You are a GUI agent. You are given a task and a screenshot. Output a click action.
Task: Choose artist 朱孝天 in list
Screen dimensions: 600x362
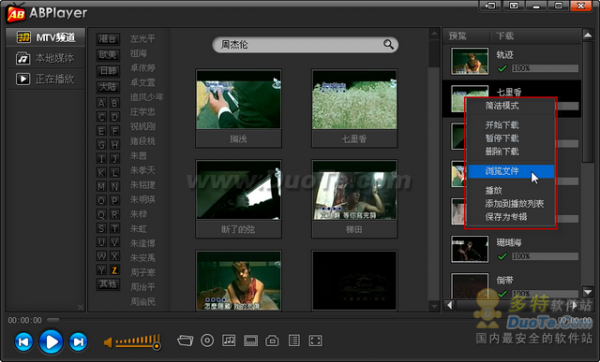(x=142, y=170)
